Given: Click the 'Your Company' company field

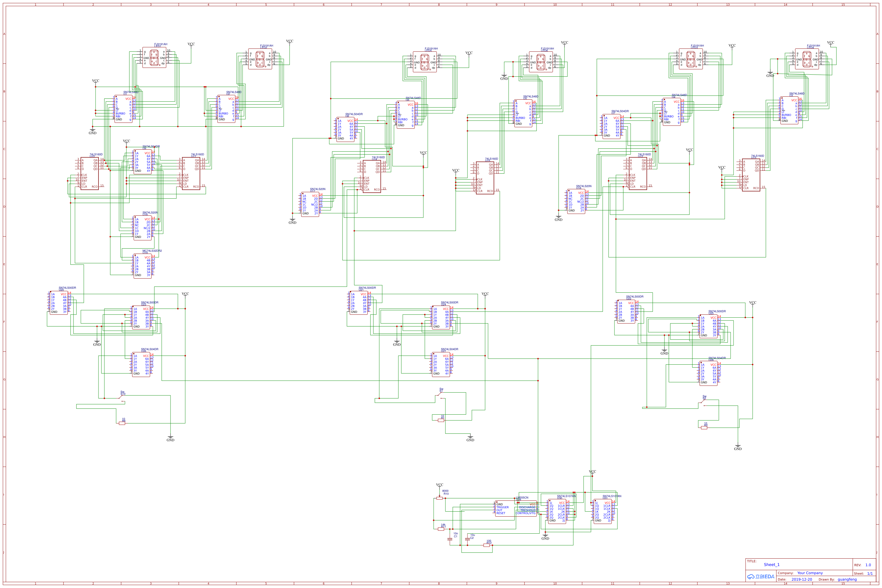Looking at the screenshot, I should [810, 573].
